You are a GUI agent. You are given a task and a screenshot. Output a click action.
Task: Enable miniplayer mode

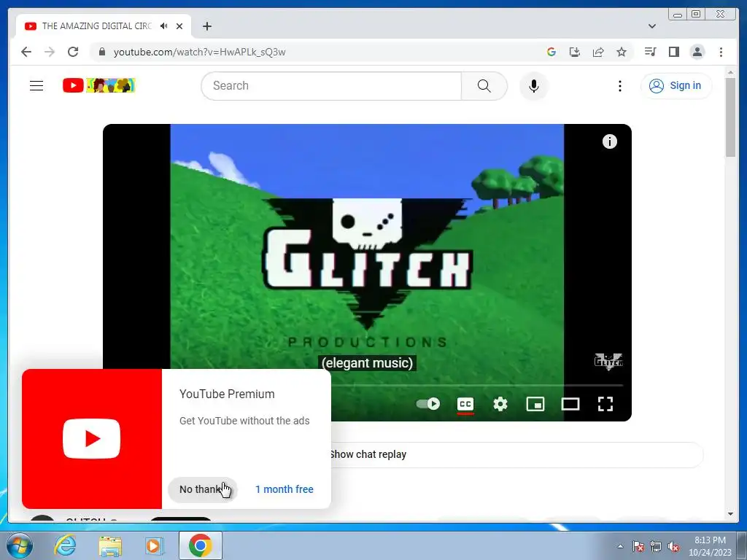535,404
